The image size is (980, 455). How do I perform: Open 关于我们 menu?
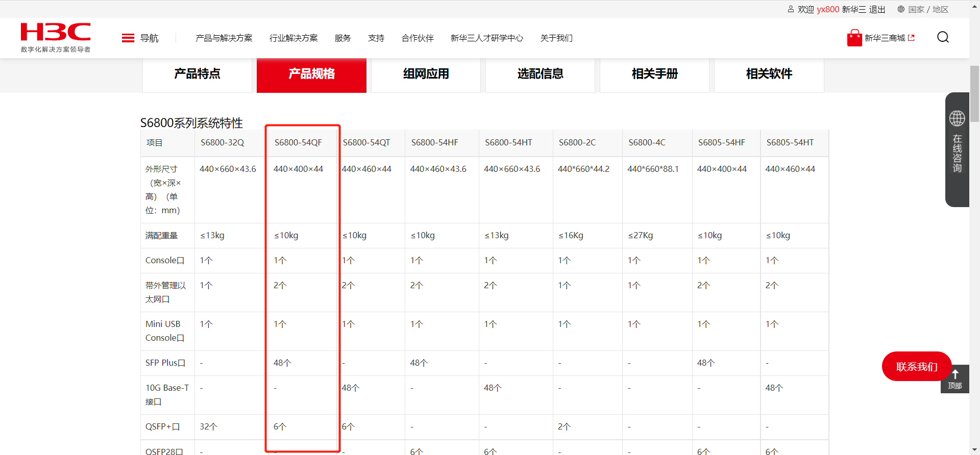(556, 38)
